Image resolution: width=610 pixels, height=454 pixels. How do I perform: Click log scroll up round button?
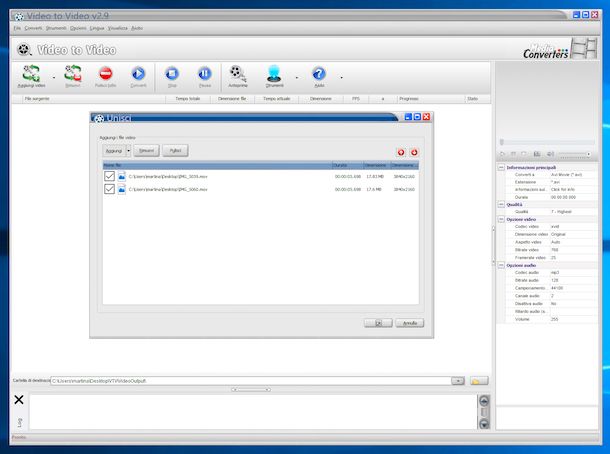484,401
